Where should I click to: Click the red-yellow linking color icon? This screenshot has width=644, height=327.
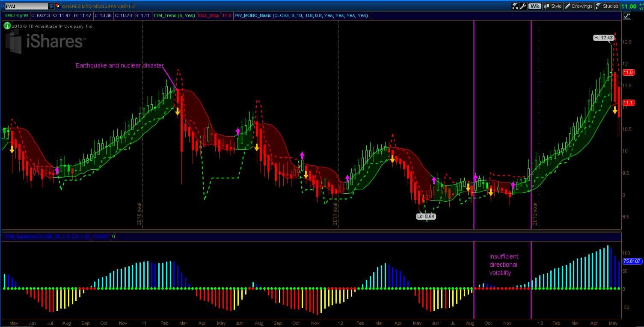[x=58, y=6]
